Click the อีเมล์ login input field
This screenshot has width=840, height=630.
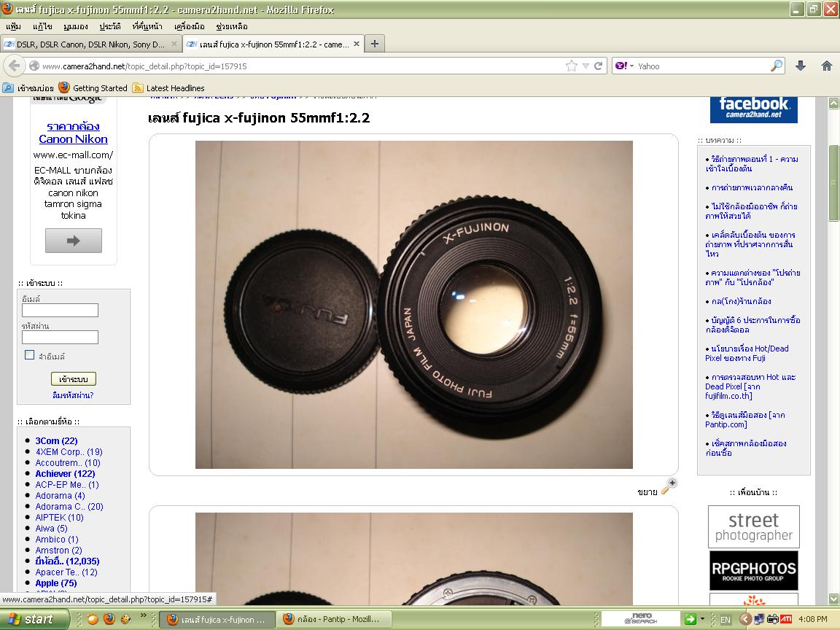point(60,310)
